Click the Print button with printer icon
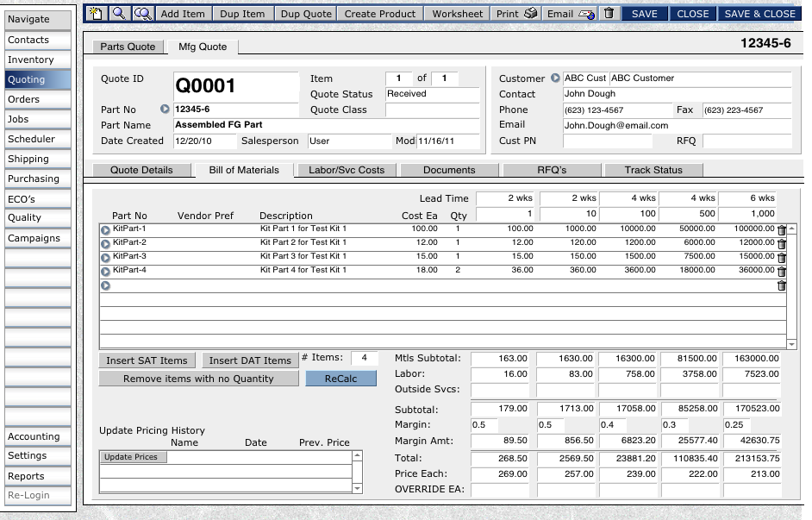This screenshot has width=812, height=520. coord(517,14)
